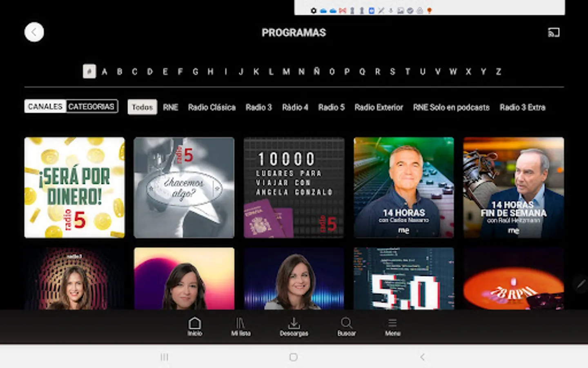Image resolution: width=588 pixels, height=368 pixels.
Task: Open the Menu hamburger icon
Action: click(392, 327)
